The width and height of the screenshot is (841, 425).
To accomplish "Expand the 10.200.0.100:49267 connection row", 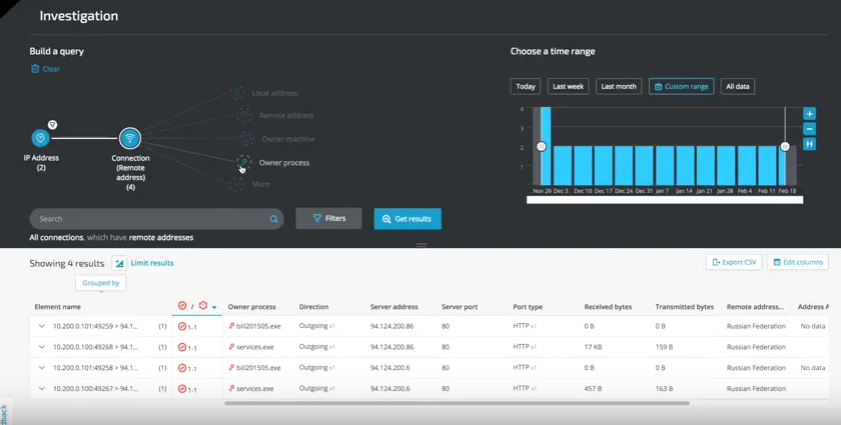I will tap(41, 388).
